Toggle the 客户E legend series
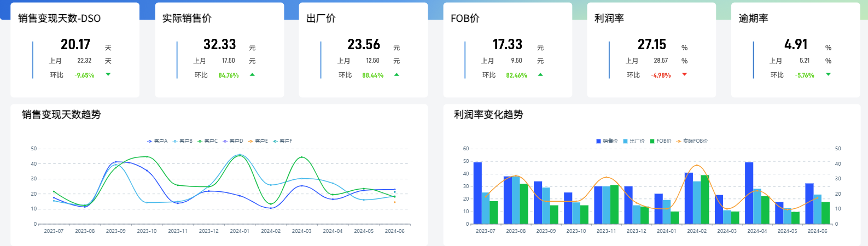The width and height of the screenshot is (868, 246). tap(258, 141)
